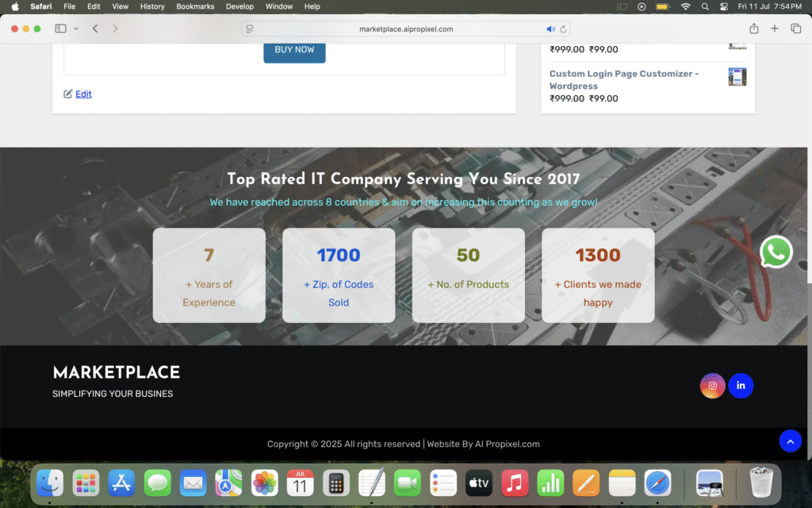Show tab overview using the tabs icon

[x=795, y=28]
